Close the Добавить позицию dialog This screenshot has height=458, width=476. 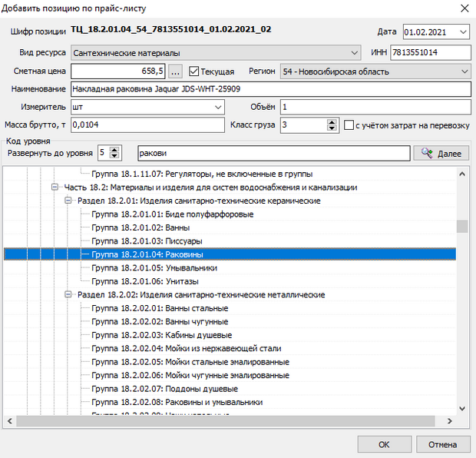click(x=464, y=8)
